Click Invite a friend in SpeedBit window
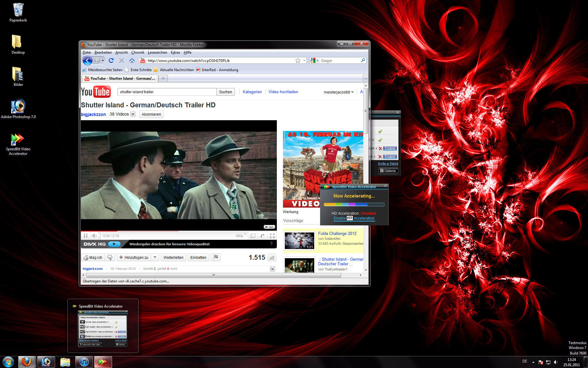Viewport: 588px width, 368px height. (x=388, y=163)
